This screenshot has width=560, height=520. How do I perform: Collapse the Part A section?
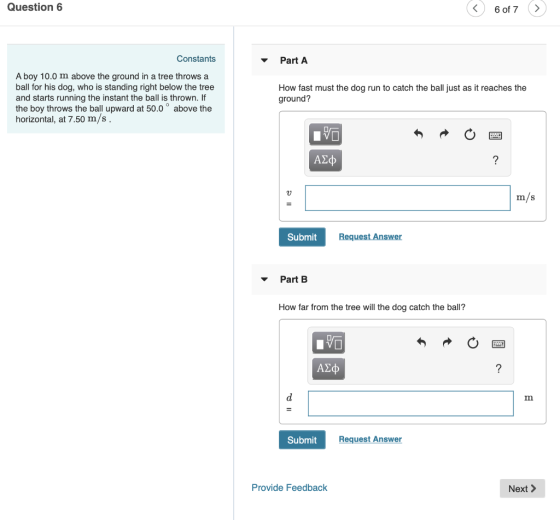tap(264, 60)
